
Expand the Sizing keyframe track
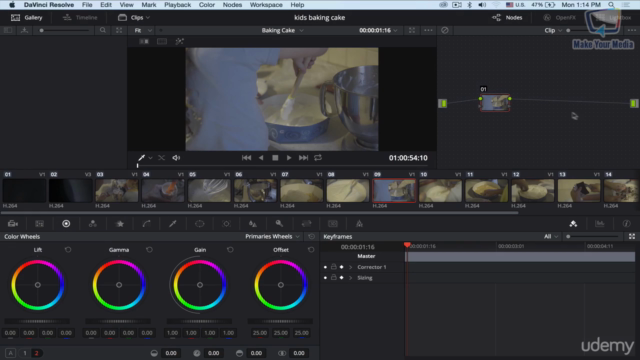[350, 278]
